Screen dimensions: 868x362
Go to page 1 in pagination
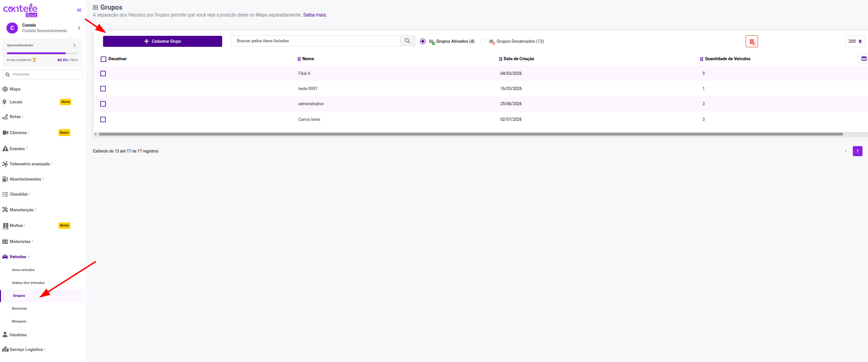[x=857, y=151]
